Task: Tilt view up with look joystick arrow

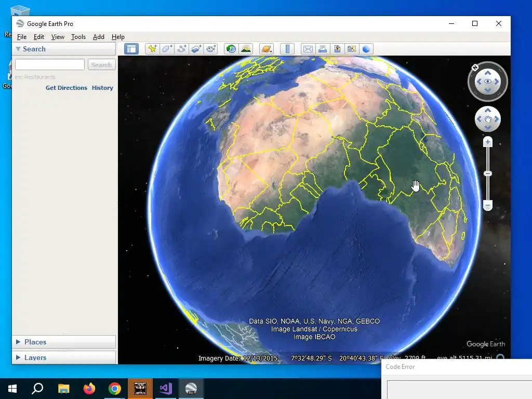Action: pyautogui.click(x=487, y=73)
